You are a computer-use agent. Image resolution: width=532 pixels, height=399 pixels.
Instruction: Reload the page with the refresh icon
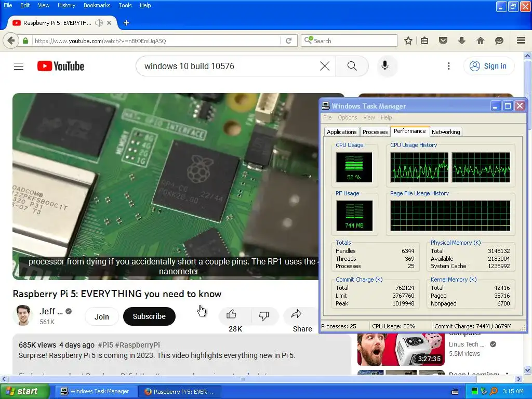point(289,41)
